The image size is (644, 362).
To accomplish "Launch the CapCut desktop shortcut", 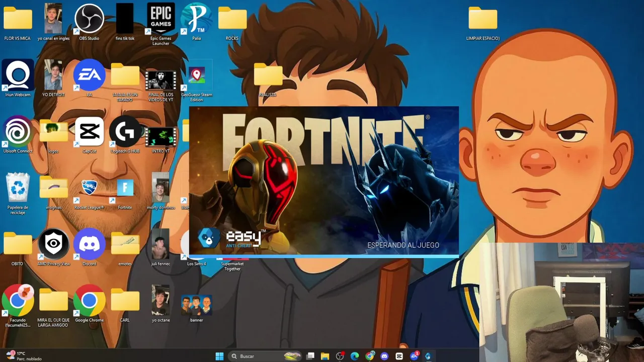I will (89, 135).
